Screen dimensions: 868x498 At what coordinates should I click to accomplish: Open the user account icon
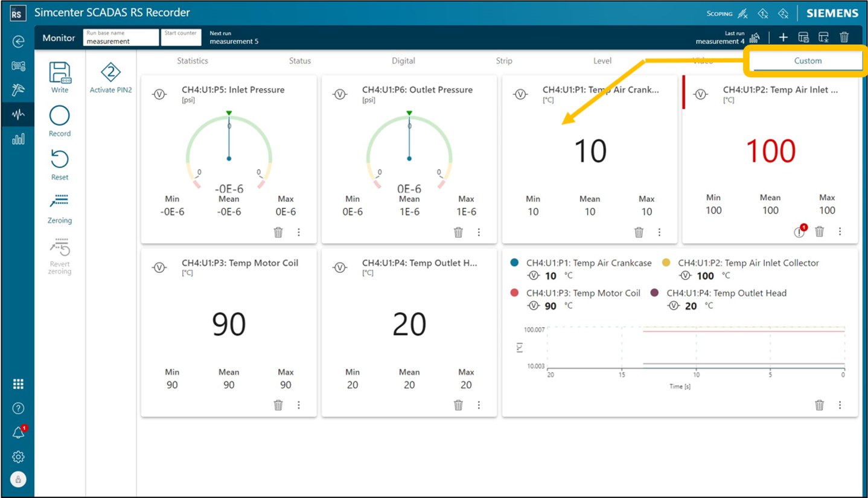pyautogui.click(x=18, y=480)
